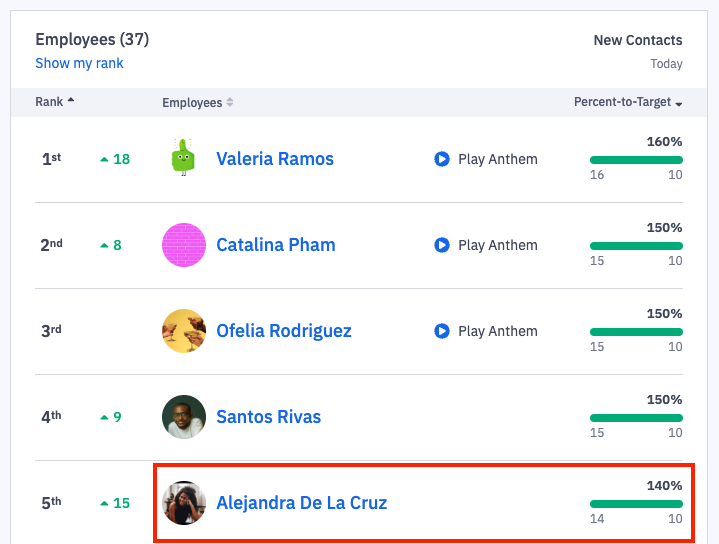Click Valeria Ramos's 160% progress bar
Image resolution: width=719 pixels, height=544 pixels.
[636, 160]
